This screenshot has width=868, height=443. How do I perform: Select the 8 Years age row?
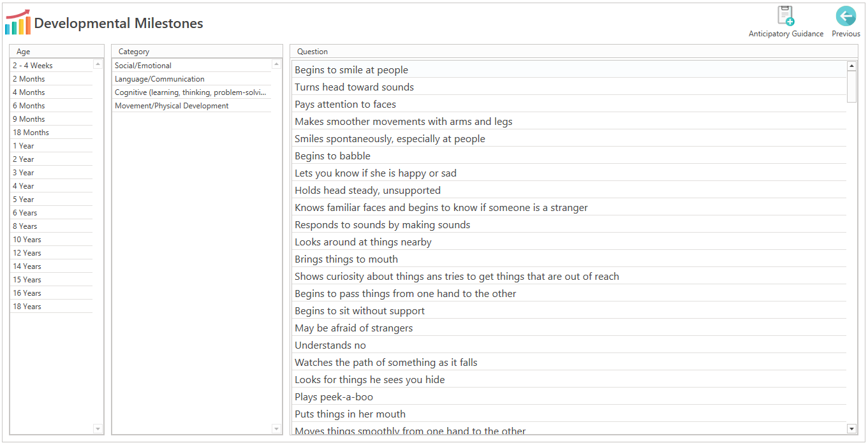(51, 226)
